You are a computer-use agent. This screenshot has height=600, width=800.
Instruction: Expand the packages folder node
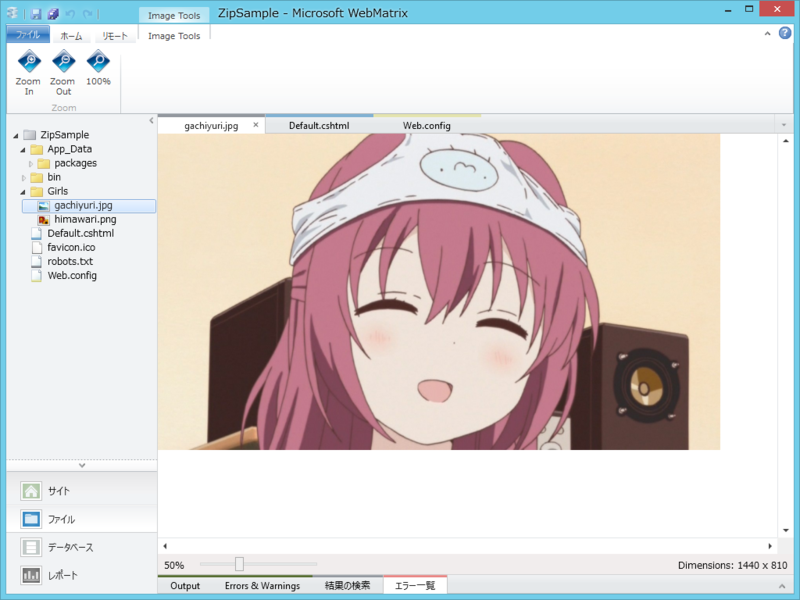[x=31, y=164]
